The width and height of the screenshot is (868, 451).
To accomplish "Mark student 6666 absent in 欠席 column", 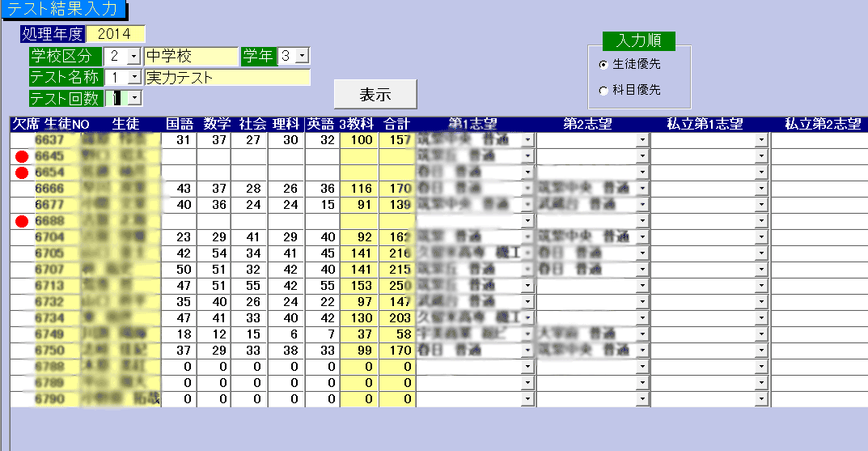I will [x=21, y=188].
